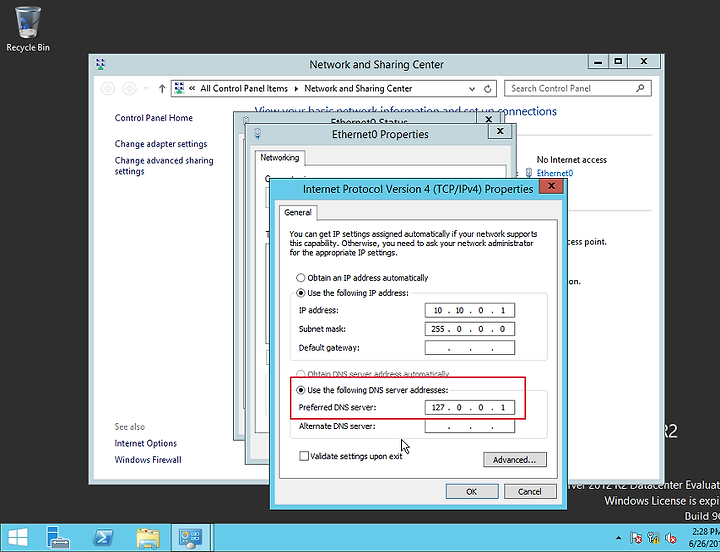Image resolution: width=720 pixels, height=552 pixels.
Task: Enable Validate settings upon exit
Action: [x=304, y=456]
